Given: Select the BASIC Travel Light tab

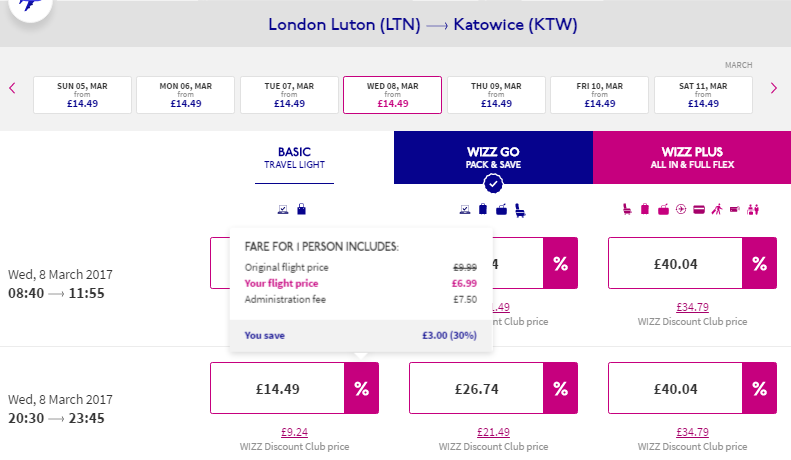Looking at the screenshot, I should click(x=294, y=158).
